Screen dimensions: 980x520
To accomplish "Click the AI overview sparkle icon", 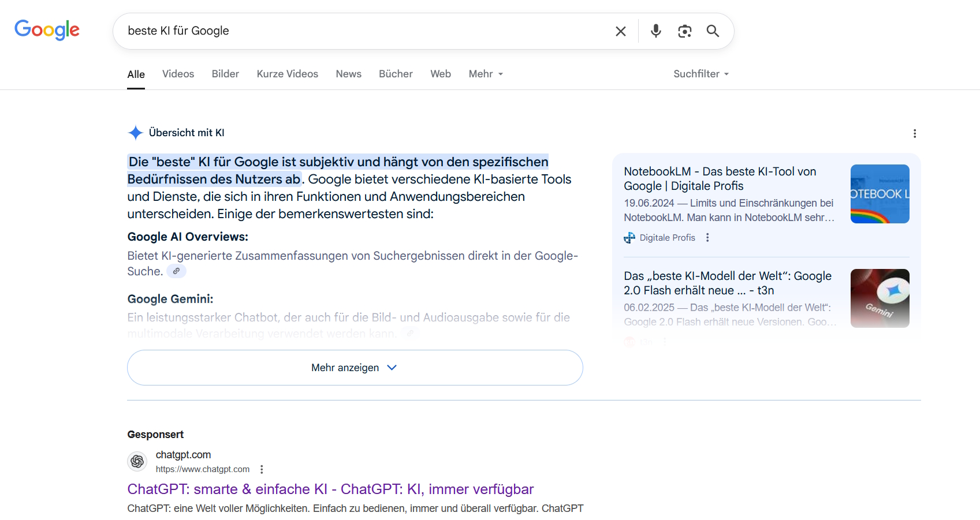I will [x=135, y=133].
